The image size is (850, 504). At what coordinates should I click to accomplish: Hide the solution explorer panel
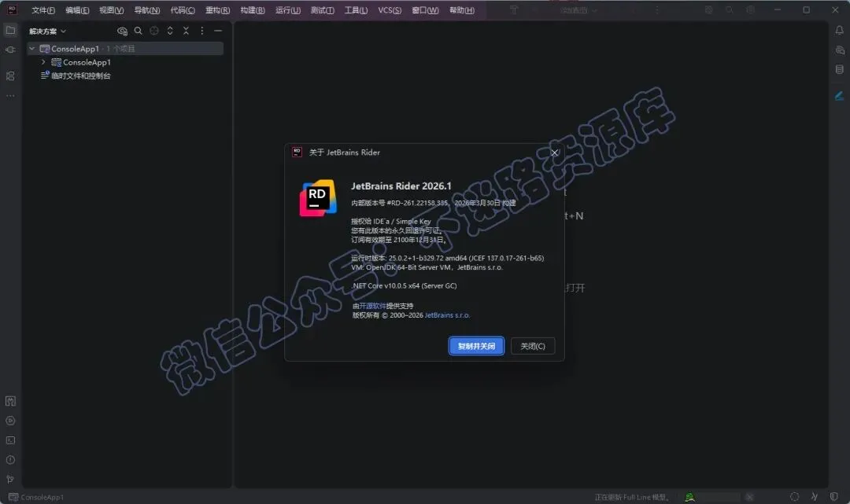point(218,31)
